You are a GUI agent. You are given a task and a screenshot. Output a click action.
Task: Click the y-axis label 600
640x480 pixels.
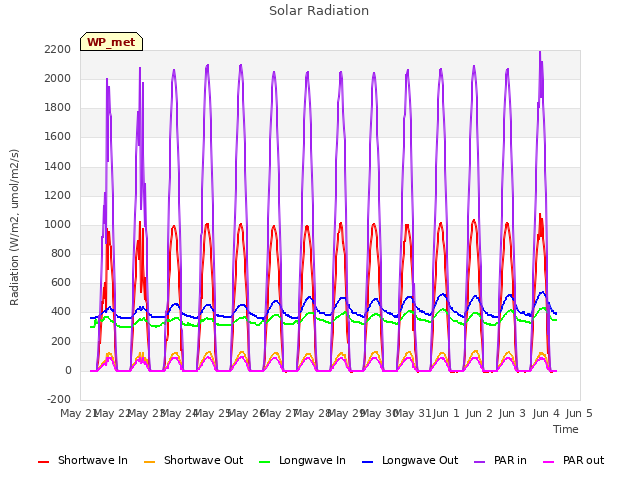tap(61, 283)
